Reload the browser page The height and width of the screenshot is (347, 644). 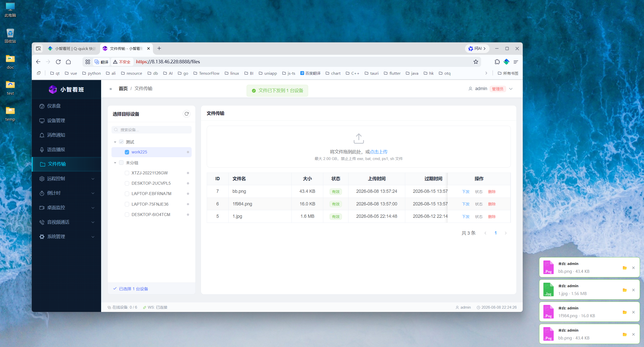click(x=58, y=62)
